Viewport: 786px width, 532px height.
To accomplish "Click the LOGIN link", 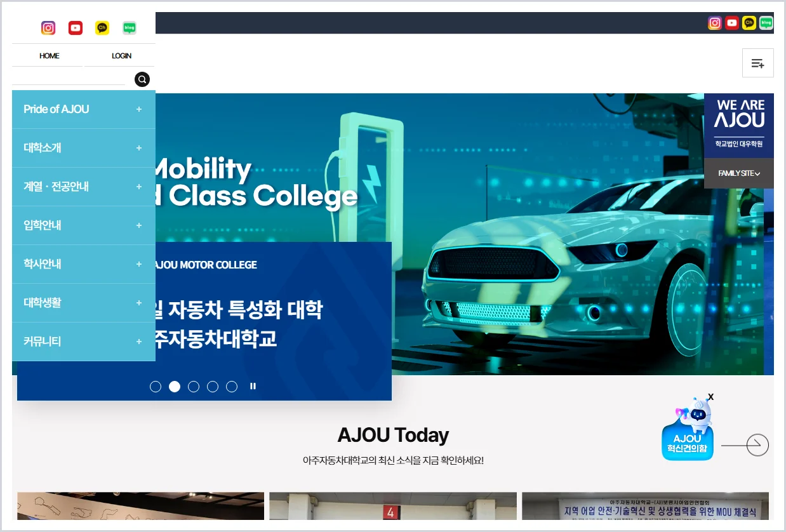I will pyautogui.click(x=121, y=56).
